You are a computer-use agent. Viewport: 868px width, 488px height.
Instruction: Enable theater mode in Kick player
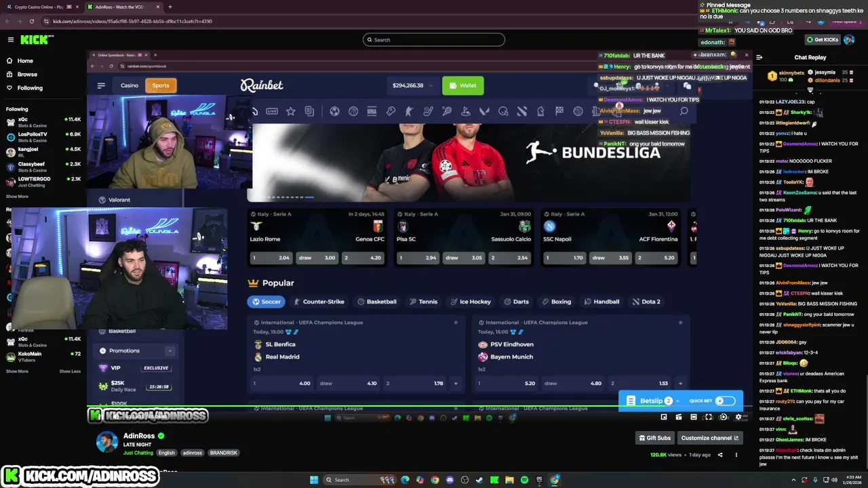click(693, 418)
